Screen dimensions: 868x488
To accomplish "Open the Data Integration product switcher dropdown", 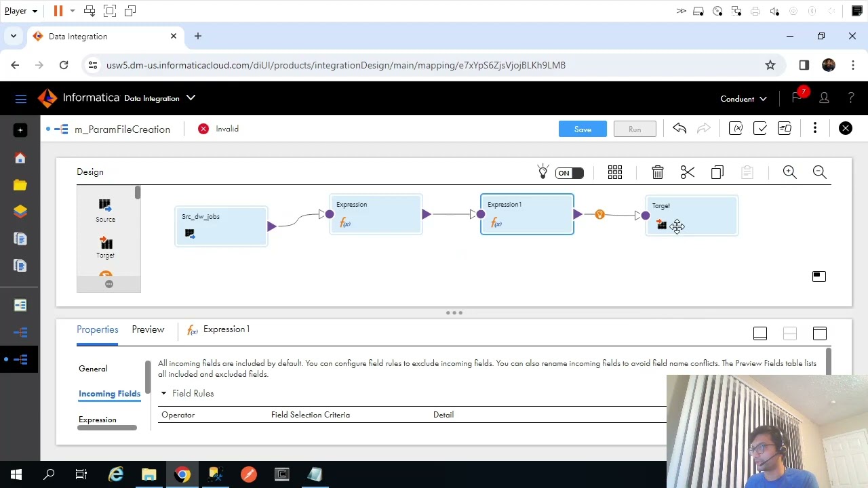I will pos(191,98).
